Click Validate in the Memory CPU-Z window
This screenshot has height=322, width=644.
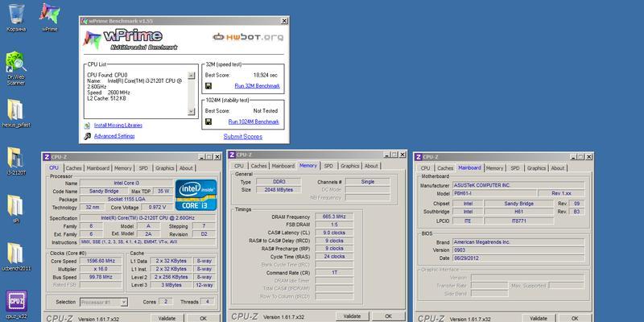tap(352, 316)
